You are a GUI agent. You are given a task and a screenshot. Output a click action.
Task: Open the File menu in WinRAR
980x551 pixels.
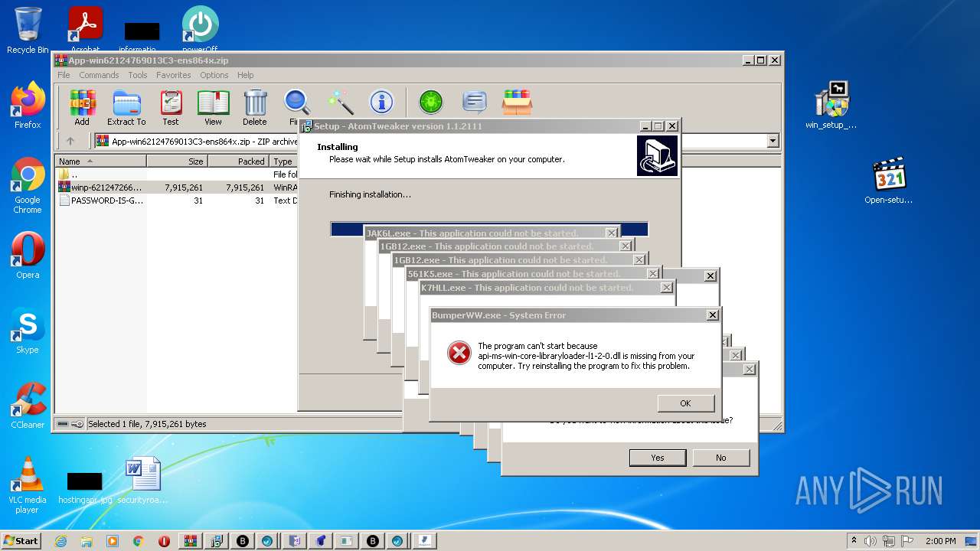coord(64,75)
